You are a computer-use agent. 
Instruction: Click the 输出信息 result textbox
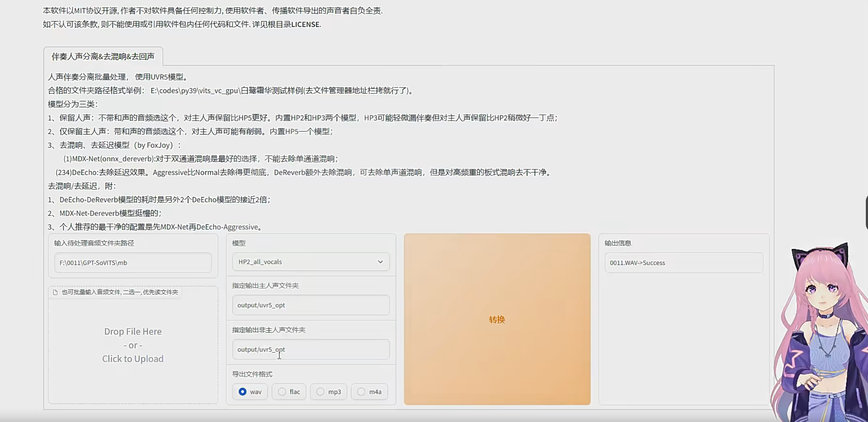[684, 262]
